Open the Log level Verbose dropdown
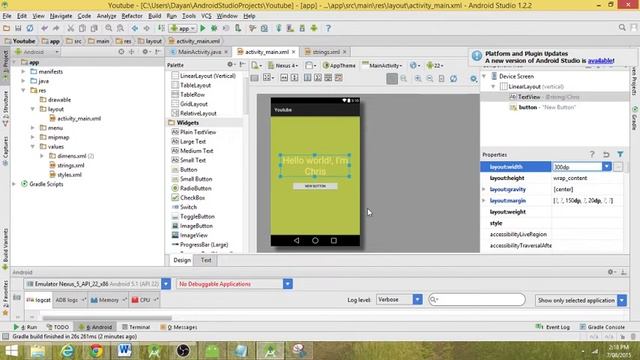This screenshot has height=360, width=640. pyautogui.click(x=417, y=300)
